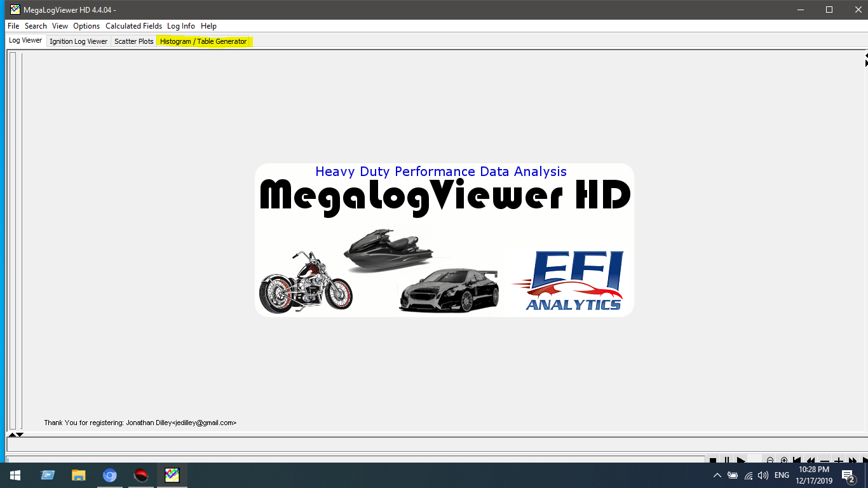
Task: Open the Log Info menu
Action: (181, 26)
